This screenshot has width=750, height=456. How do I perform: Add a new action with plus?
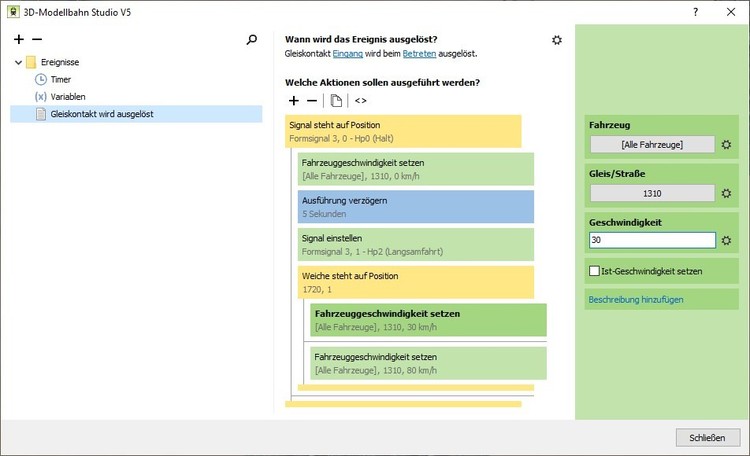294,101
